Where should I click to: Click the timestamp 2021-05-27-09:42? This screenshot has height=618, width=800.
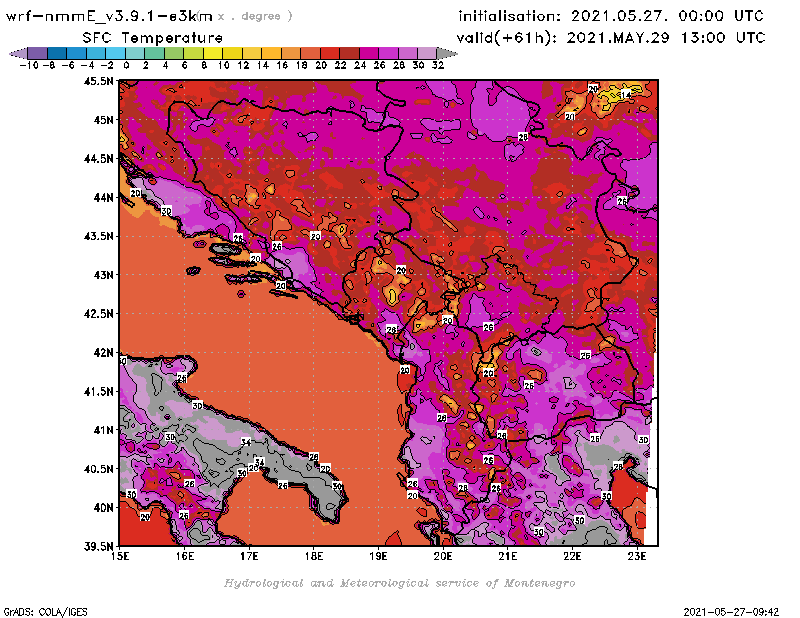[731, 612]
